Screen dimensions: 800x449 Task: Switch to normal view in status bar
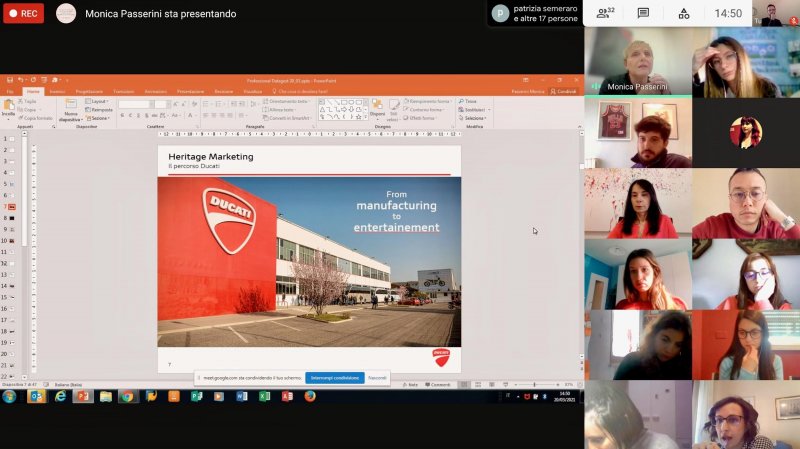click(464, 385)
